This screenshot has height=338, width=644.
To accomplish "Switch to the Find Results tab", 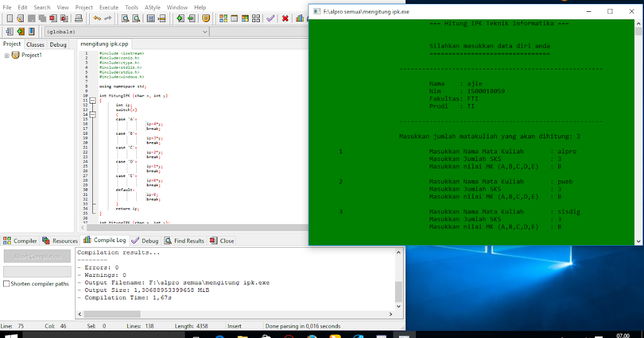I will point(184,241).
